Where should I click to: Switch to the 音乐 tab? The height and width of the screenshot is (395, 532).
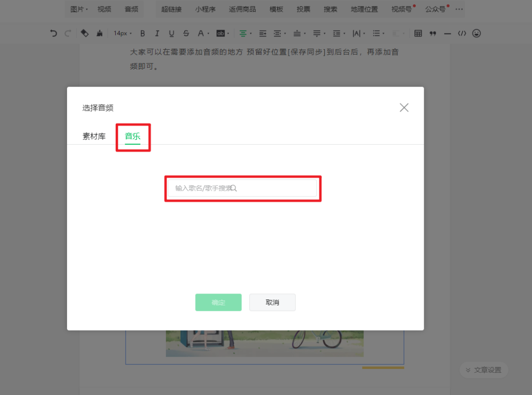pos(133,136)
